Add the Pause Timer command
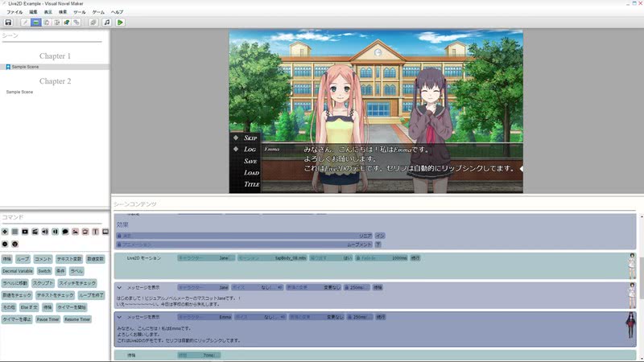 (x=47, y=319)
